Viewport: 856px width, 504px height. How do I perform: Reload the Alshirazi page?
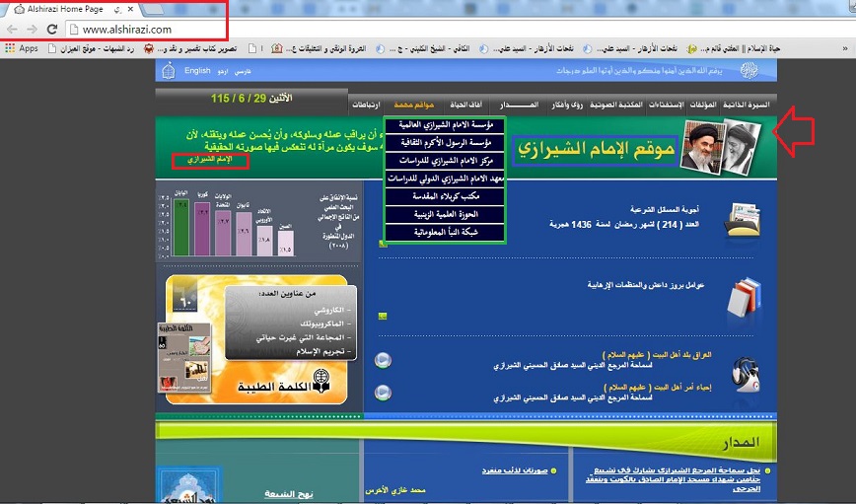(x=52, y=30)
